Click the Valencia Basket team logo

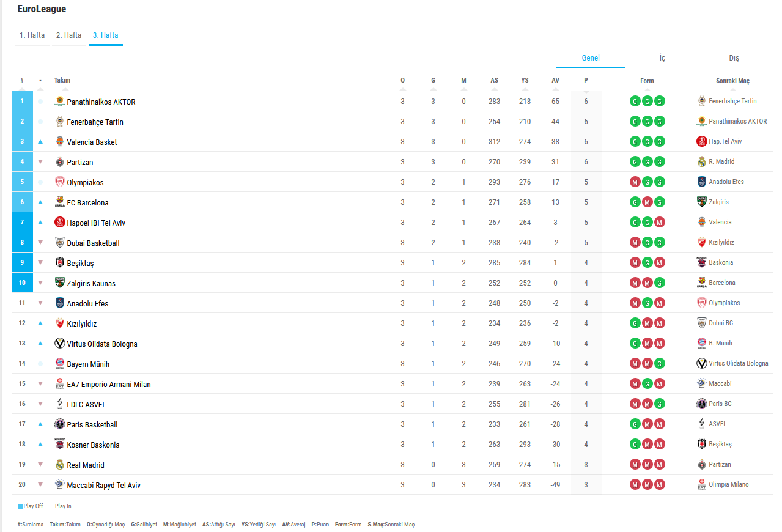pyautogui.click(x=59, y=142)
